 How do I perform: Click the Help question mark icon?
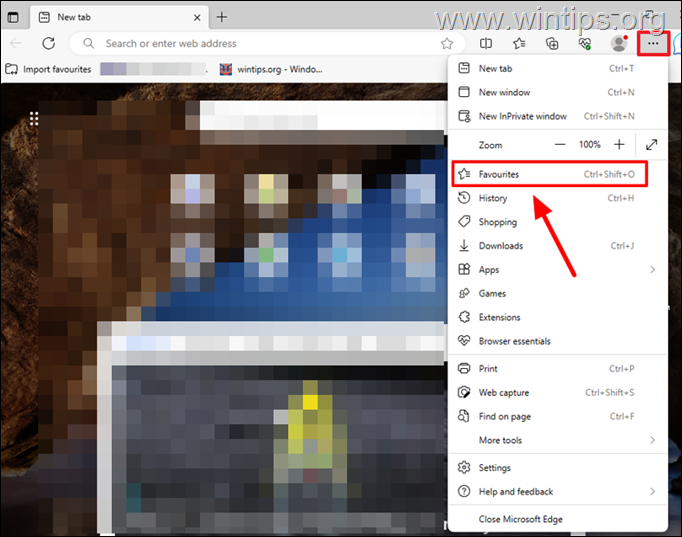(x=464, y=491)
